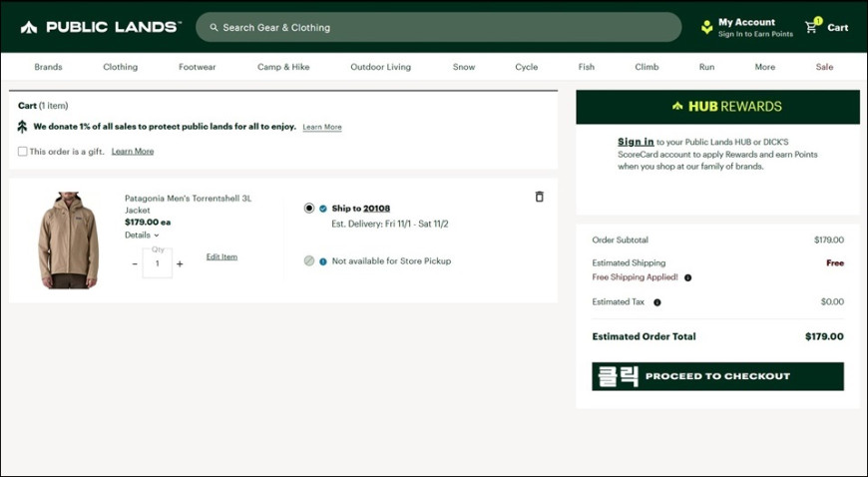Open the Patagonia Torrentshell 3L Jacket title
Image resolution: width=868 pixels, height=477 pixels.
(189, 204)
